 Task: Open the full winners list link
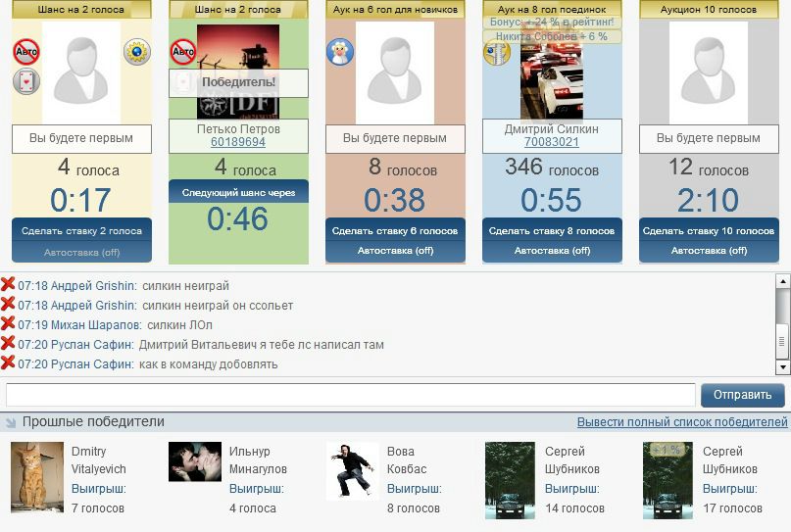tap(682, 422)
